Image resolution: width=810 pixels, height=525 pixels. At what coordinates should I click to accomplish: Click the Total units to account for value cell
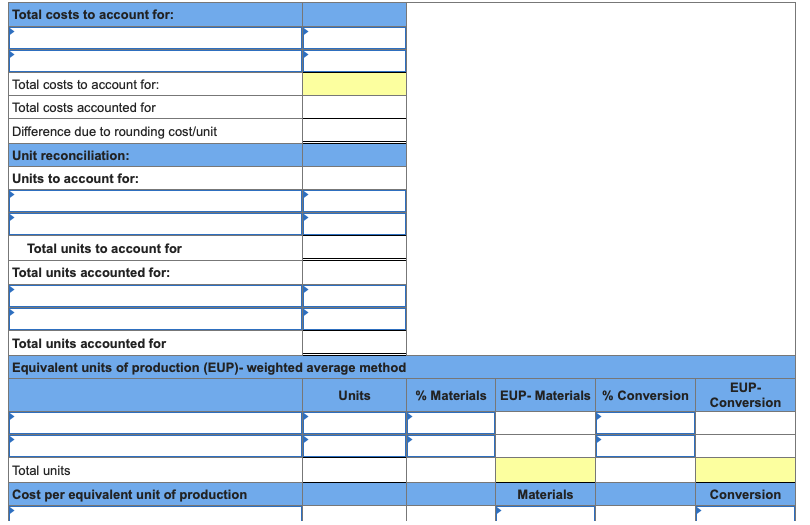coord(354,248)
